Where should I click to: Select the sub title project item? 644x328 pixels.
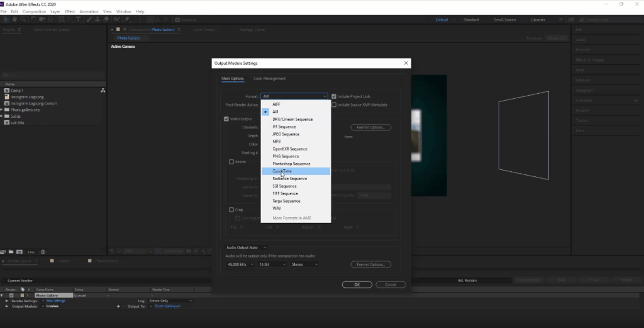(17, 123)
